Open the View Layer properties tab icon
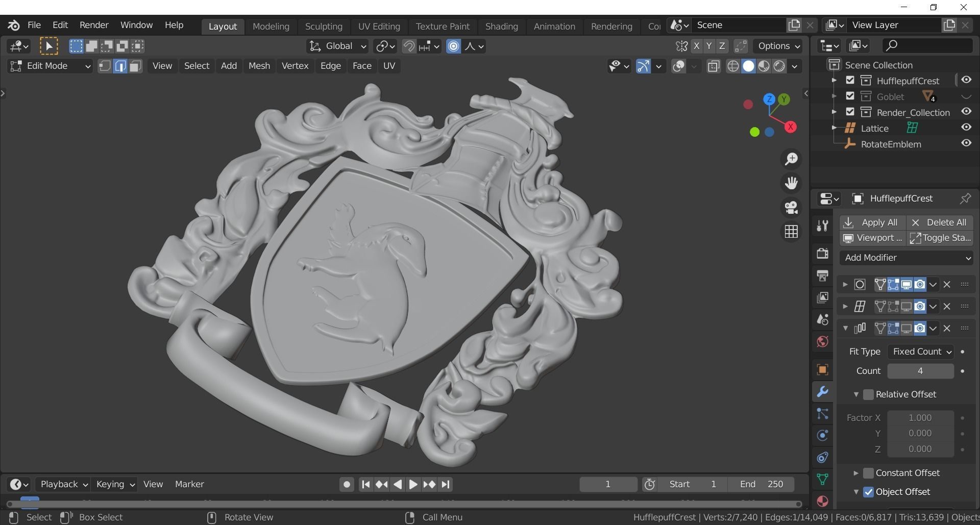980x525 pixels. click(x=822, y=297)
